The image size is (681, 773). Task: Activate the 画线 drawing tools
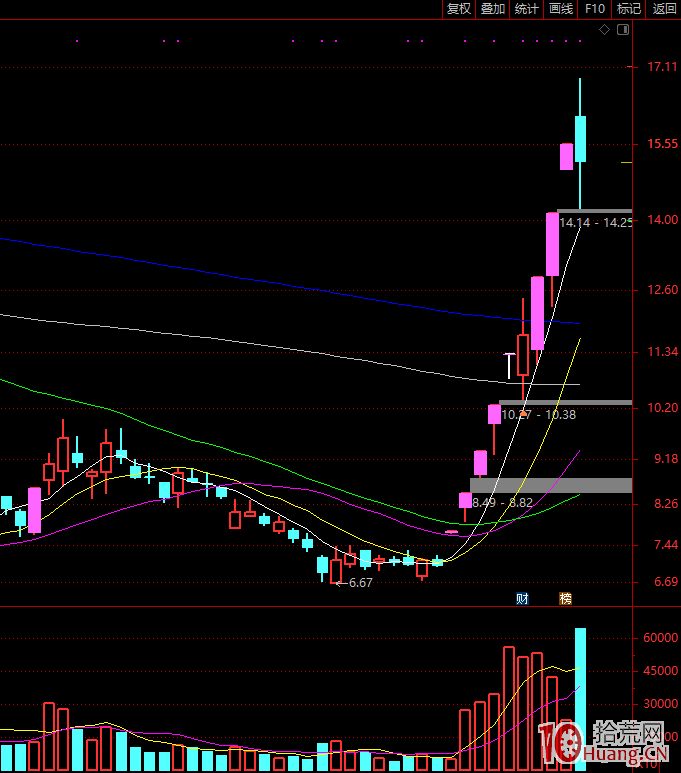coord(561,9)
